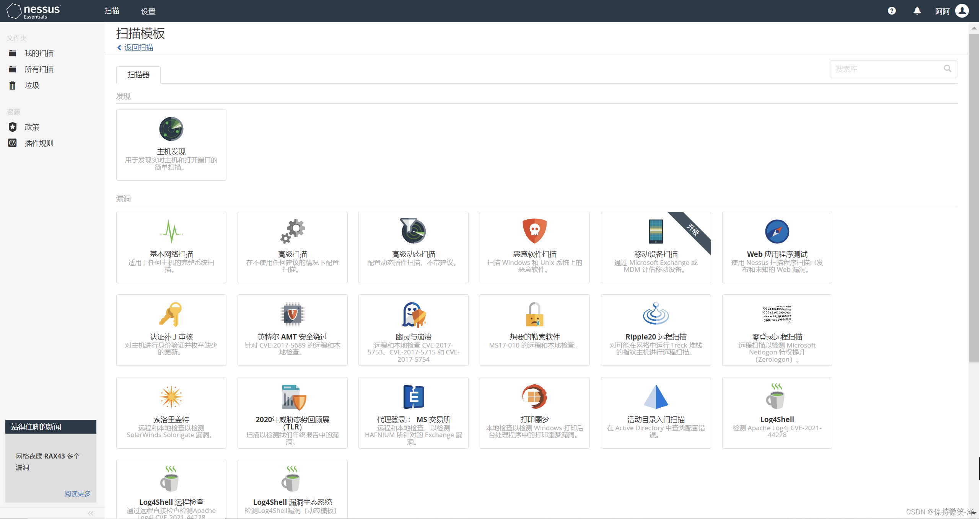Image resolution: width=980 pixels, height=519 pixels.
Task: Open the 设置 menu in top bar
Action: (148, 11)
